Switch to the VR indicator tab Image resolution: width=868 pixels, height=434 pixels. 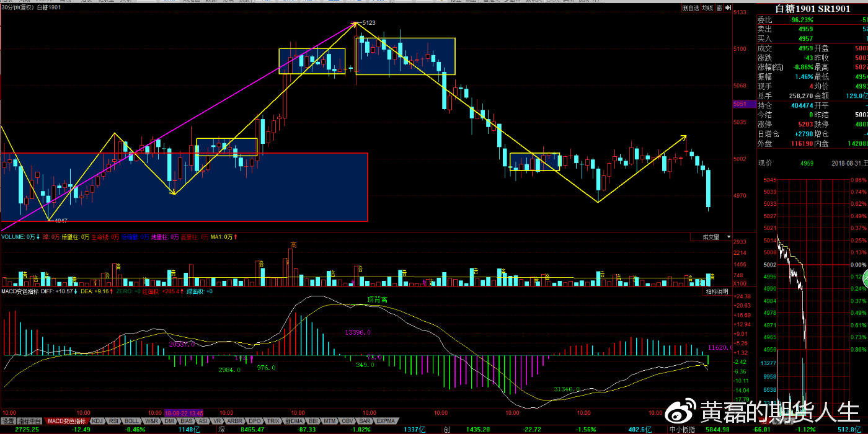[218, 421]
